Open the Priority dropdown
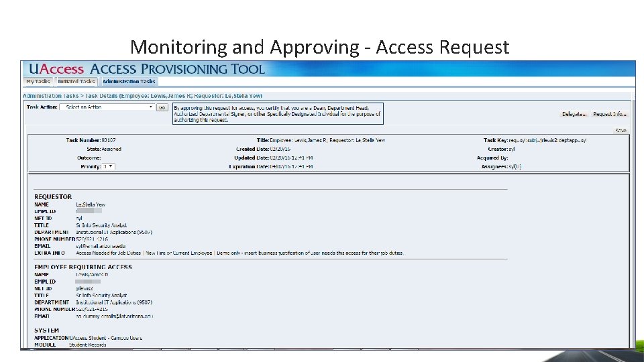Viewport: 644px width, 362px height. pos(109,166)
